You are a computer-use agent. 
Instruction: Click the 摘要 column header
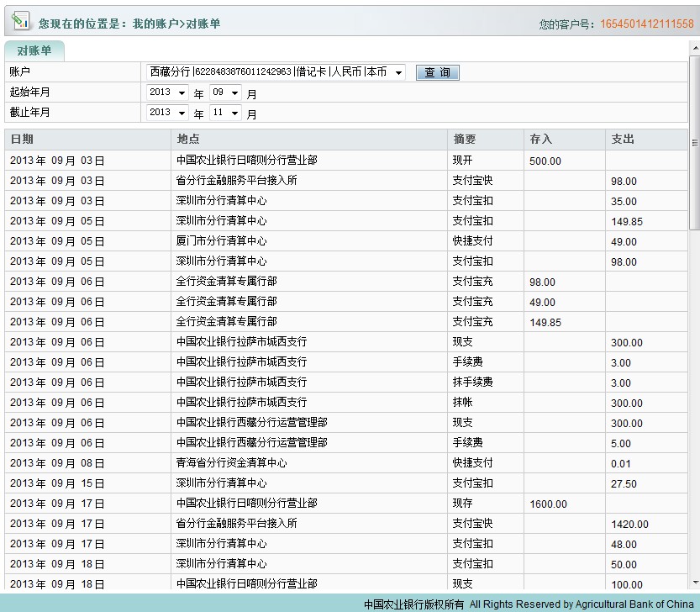click(464, 140)
